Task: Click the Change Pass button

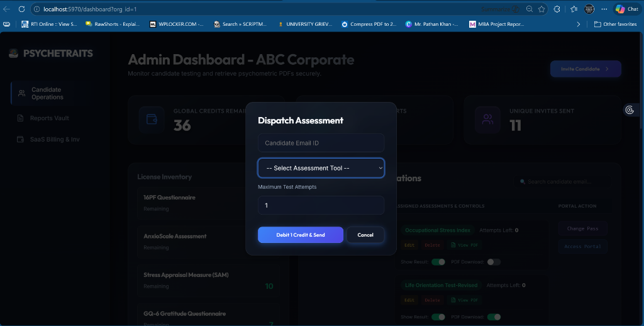Action: point(582,228)
